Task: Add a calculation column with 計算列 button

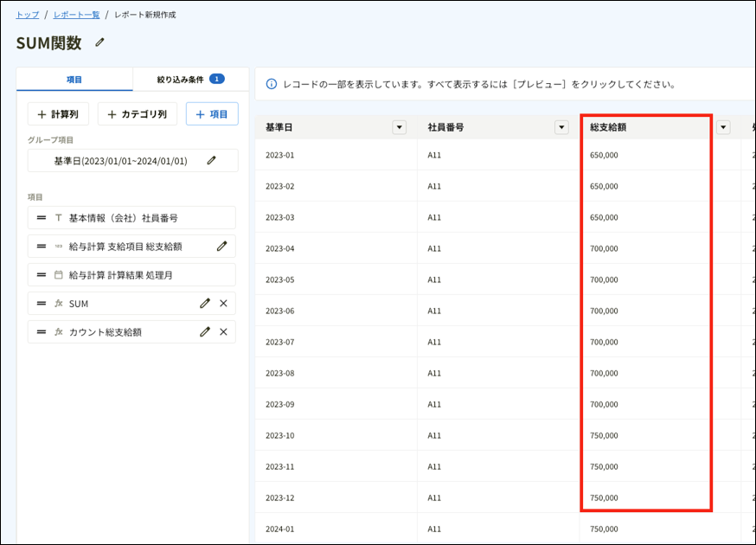Action: 57,113
